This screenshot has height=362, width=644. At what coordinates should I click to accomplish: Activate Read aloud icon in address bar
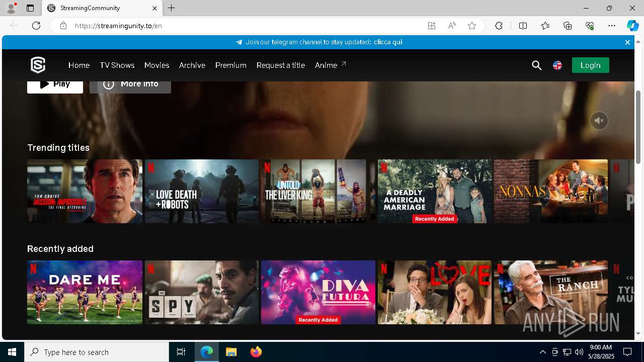[452, 26]
